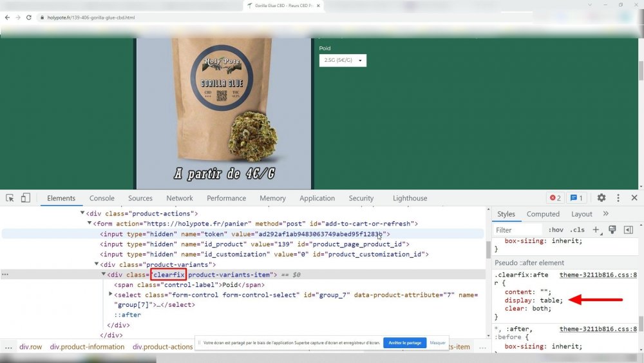Open theme-3211b816.css:8 link for .clearfix:after
The height and width of the screenshot is (363, 644).
coord(598,275)
